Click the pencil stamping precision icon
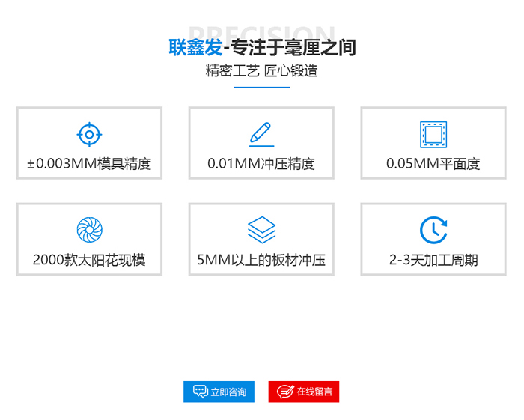Viewport: 524px width, 420px height. click(x=262, y=134)
